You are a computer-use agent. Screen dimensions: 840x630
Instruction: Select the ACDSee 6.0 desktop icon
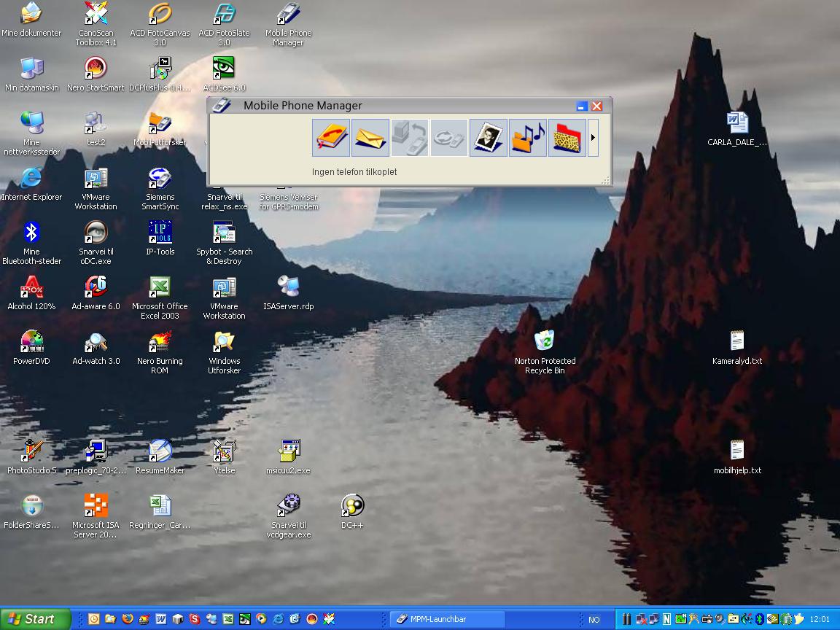[x=224, y=75]
